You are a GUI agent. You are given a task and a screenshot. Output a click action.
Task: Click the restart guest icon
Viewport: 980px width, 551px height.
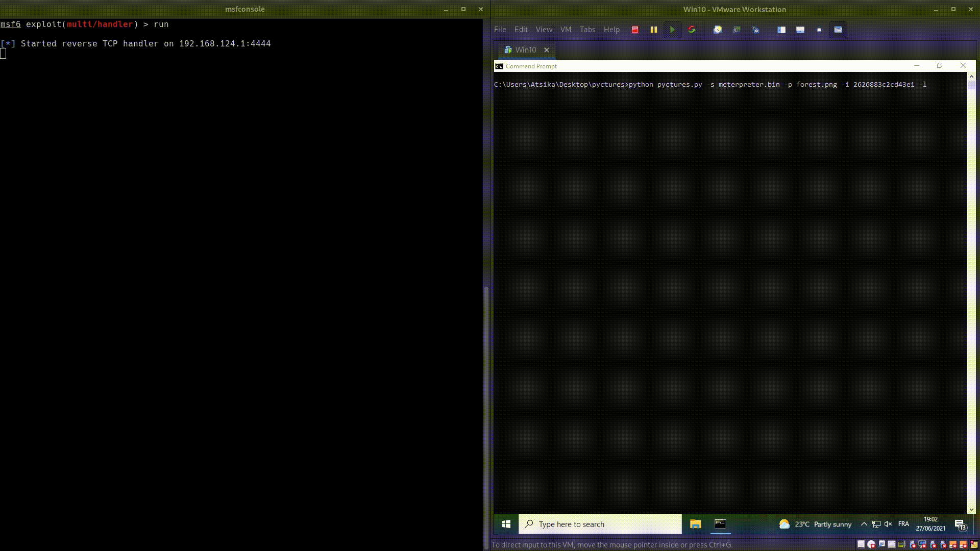pos(692,30)
